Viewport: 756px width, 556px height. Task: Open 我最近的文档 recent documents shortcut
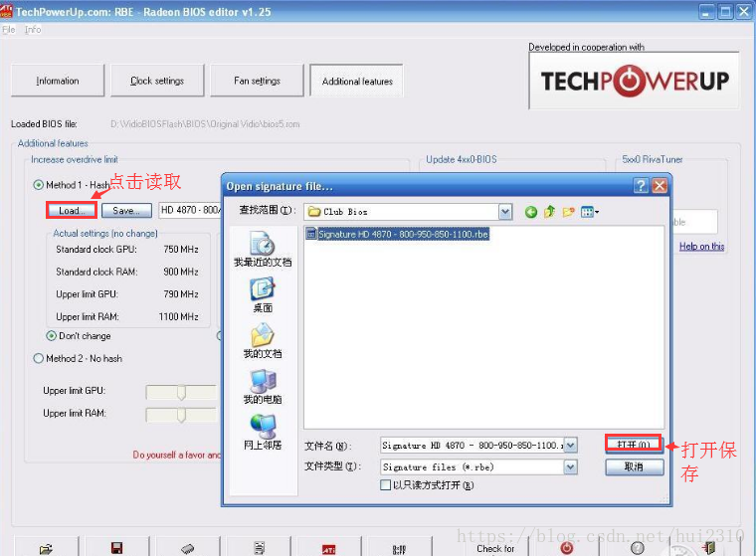(x=263, y=249)
